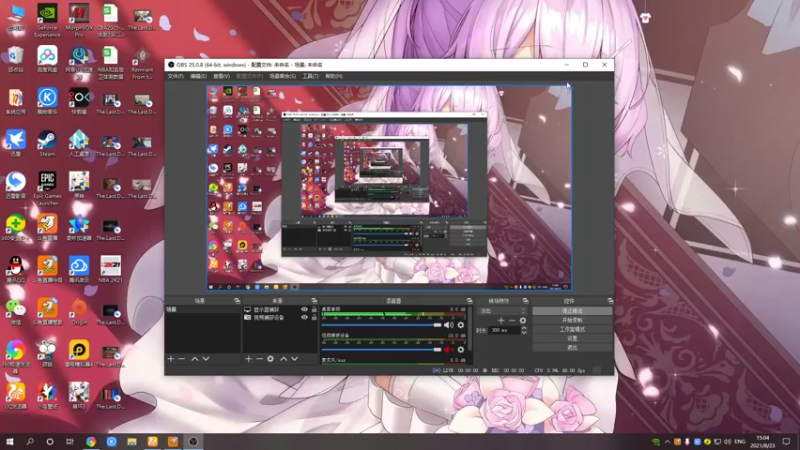Open the Origin desktop shortcut
This screenshot has width=800, height=450.
79,311
